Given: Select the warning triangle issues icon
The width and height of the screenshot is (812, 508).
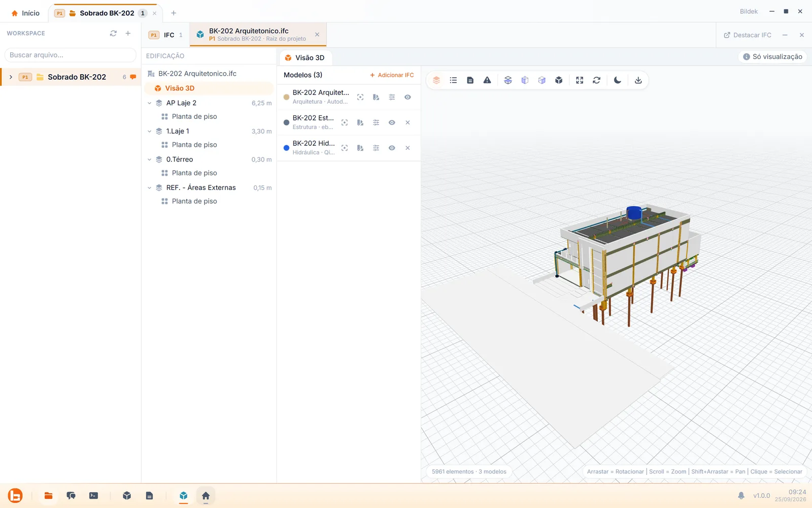Looking at the screenshot, I should pos(487,80).
